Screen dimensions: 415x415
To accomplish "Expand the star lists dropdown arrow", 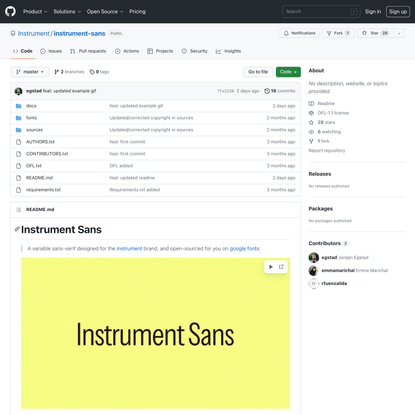I will click(x=399, y=33).
